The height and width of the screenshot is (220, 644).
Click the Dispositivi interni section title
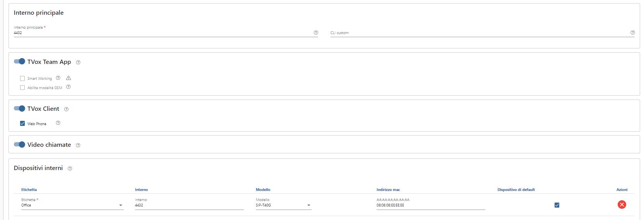click(x=38, y=168)
